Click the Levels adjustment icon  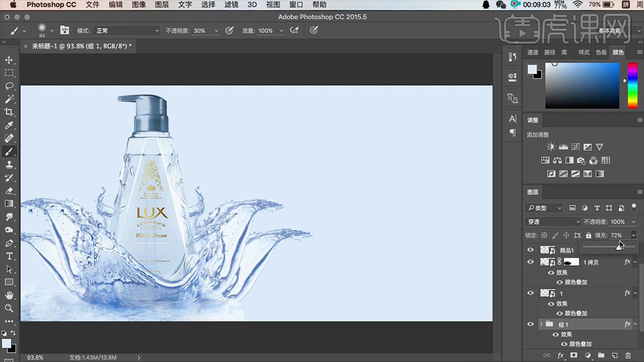[x=563, y=147]
